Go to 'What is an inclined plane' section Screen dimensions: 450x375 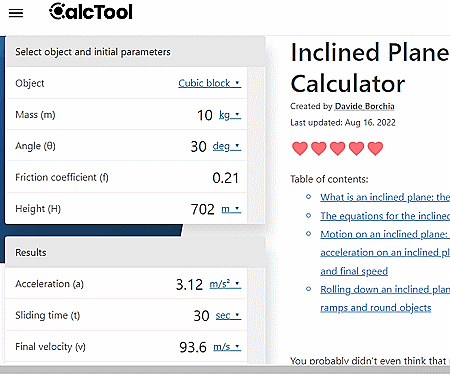385,197
